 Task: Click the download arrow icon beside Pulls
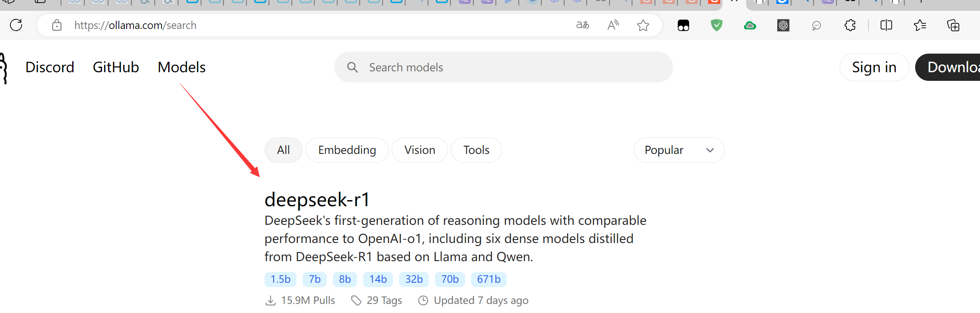271,300
